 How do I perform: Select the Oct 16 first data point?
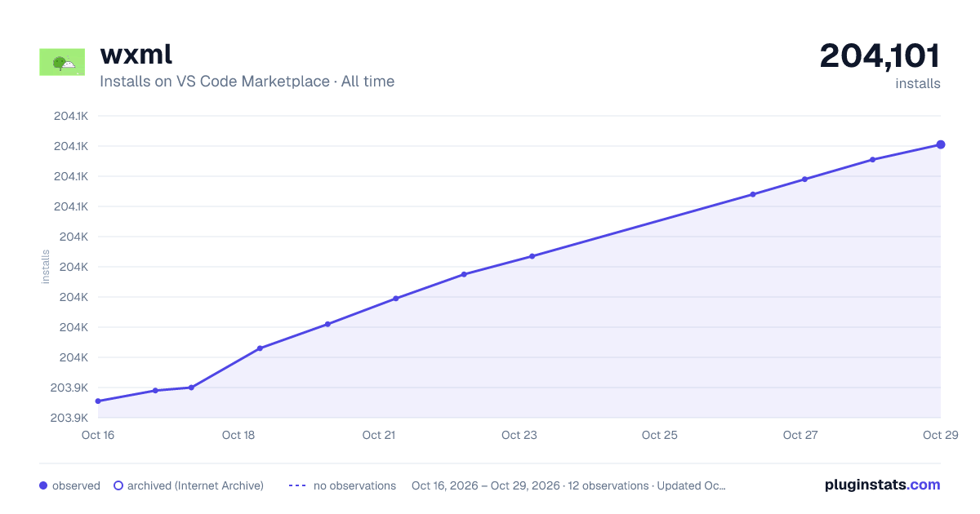[98, 401]
